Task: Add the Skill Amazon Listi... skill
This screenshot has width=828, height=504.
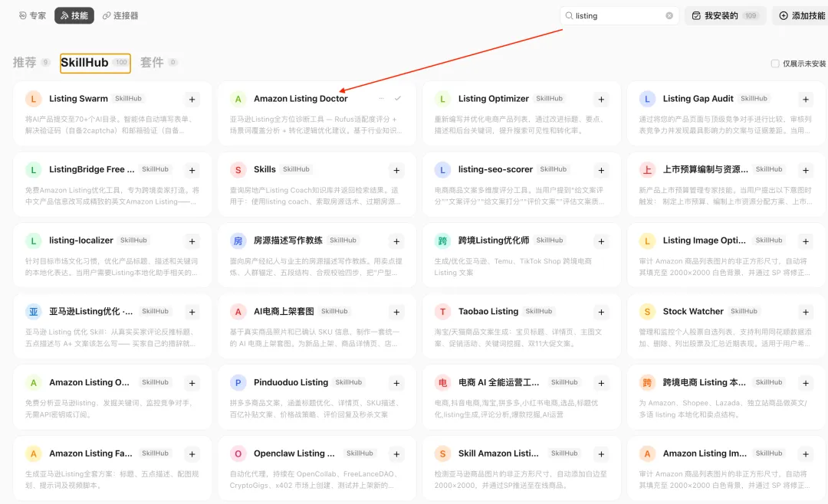Action: 601,454
